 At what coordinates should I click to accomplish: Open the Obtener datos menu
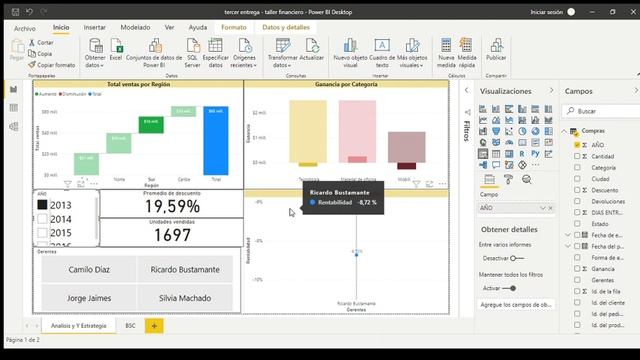tap(95, 53)
